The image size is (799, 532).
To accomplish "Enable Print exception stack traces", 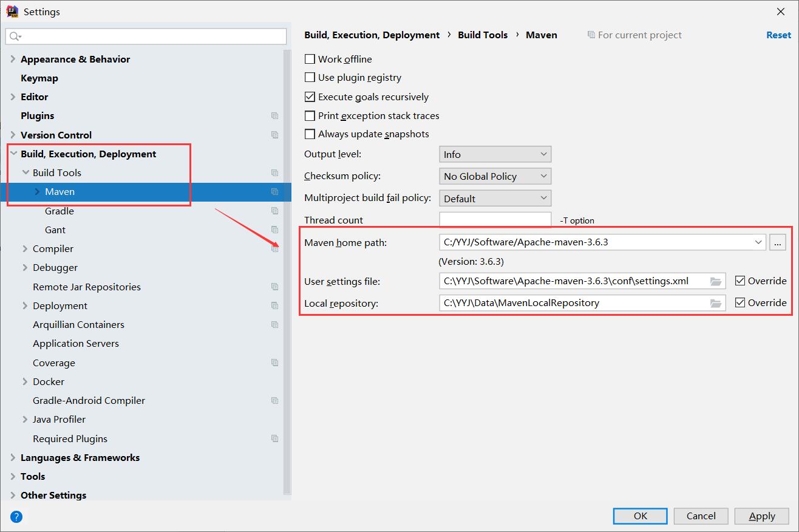I will 310,115.
